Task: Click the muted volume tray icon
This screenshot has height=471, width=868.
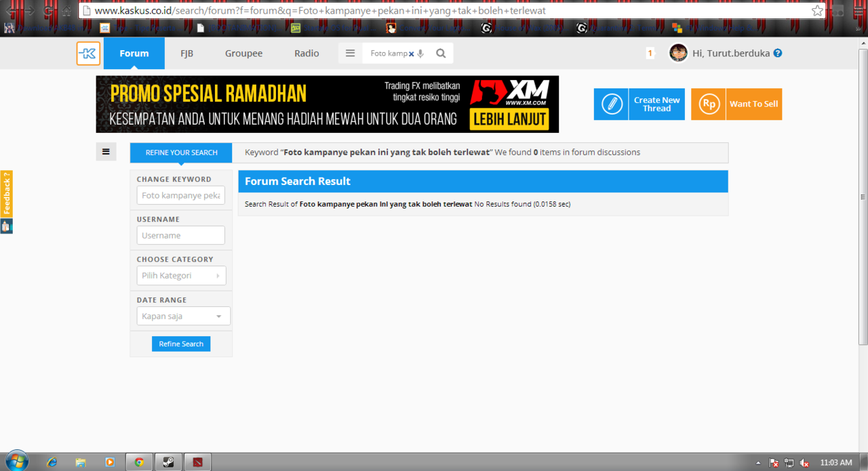Action: click(804, 463)
